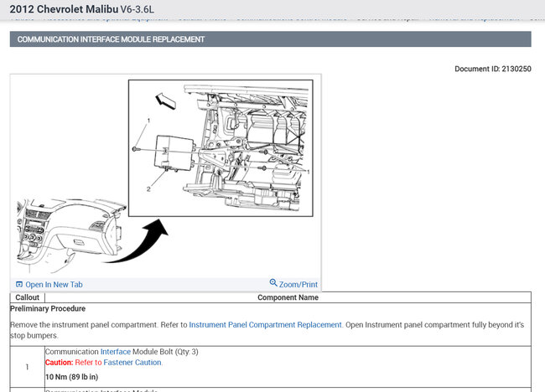This screenshot has height=392, width=545.
Task: Click the Open In New Tab link
Action: tap(49, 285)
